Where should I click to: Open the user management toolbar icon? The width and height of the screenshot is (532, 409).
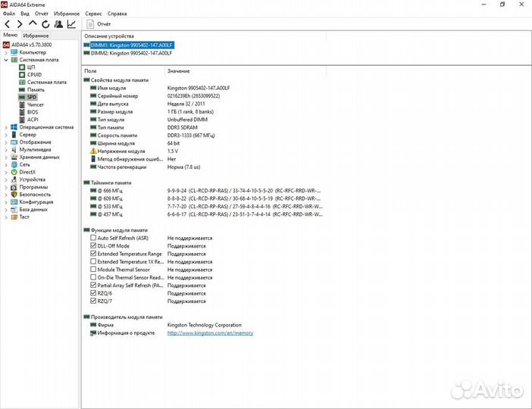58,24
